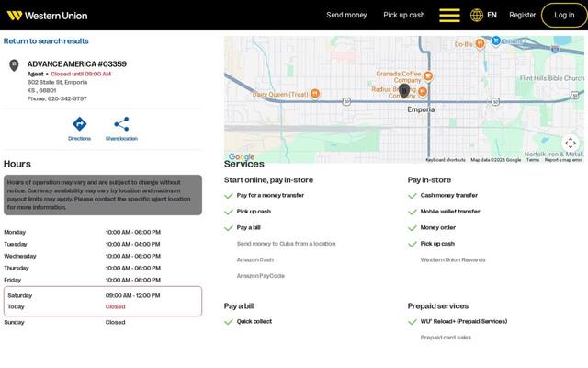Click the Thursday hours row
This screenshot has height=368, width=588.
pos(103,268)
